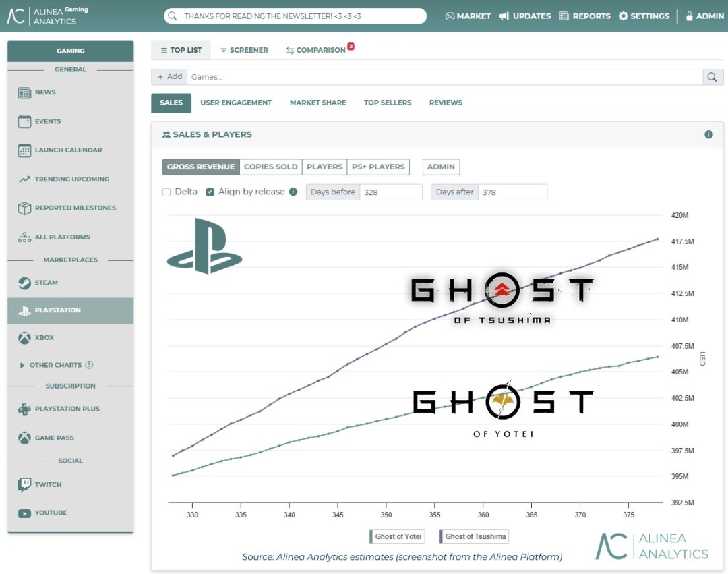Open the Reviews tab

[446, 103]
